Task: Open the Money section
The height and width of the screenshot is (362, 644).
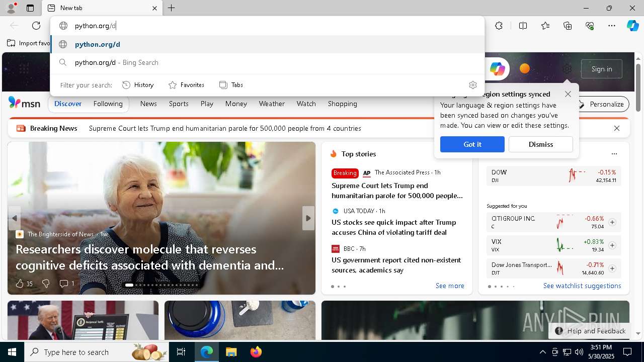Action: coord(236,104)
